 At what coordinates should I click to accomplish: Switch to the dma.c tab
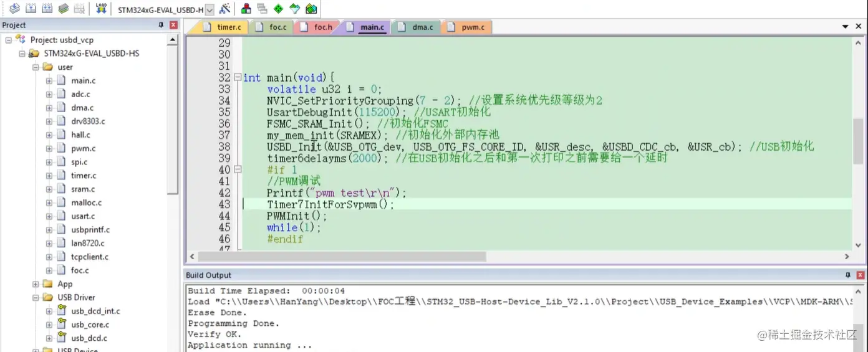pyautogui.click(x=416, y=27)
